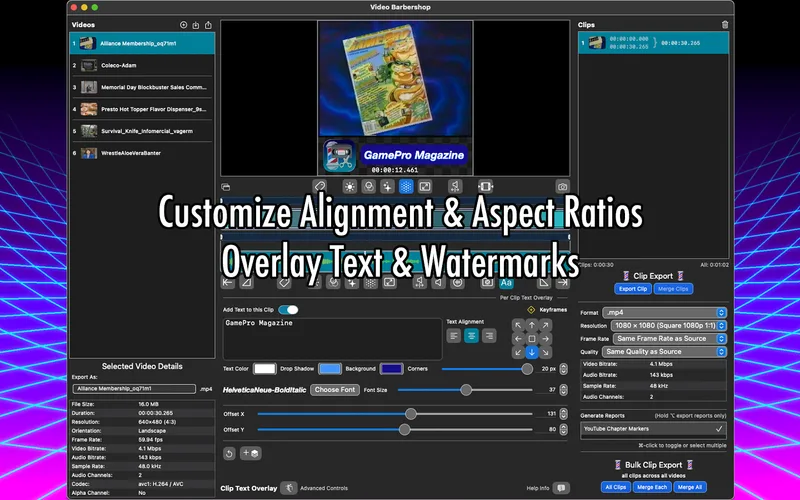
Task: Click the import videos icon in Videos header
Action: (x=196, y=25)
